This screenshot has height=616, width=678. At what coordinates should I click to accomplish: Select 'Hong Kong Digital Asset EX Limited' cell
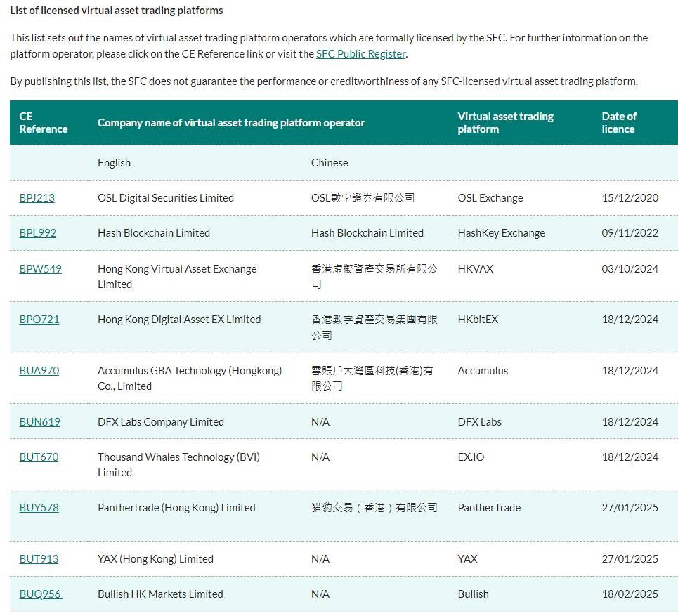(x=179, y=320)
